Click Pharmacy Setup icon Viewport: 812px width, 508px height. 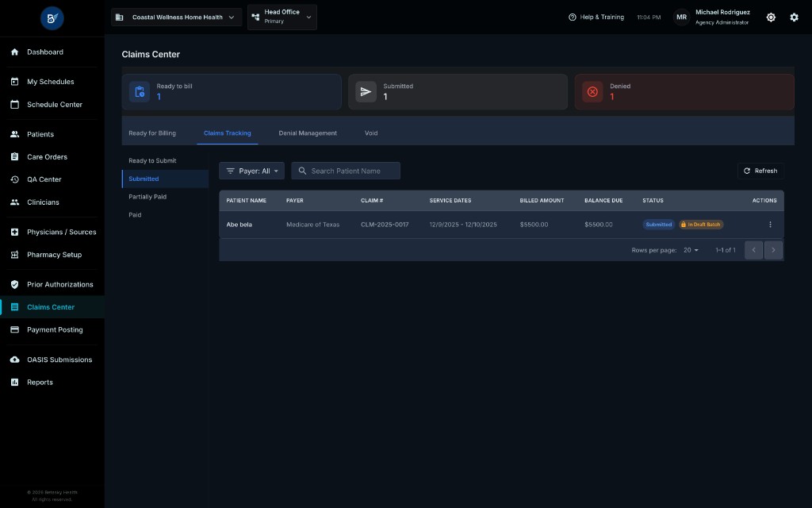coord(14,255)
